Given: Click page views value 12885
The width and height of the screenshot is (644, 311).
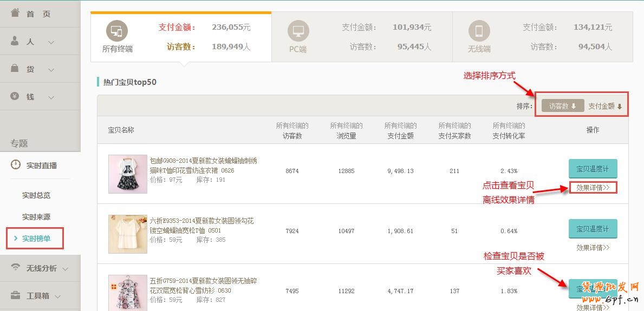Looking at the screenshot, I should click(x=346, y=171).
